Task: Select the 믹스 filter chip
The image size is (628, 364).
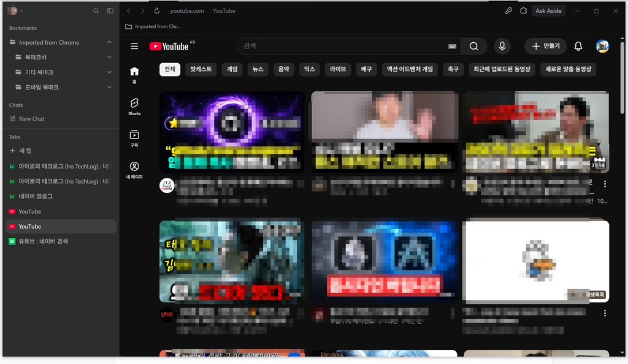Action: click(x=310, y=69)
